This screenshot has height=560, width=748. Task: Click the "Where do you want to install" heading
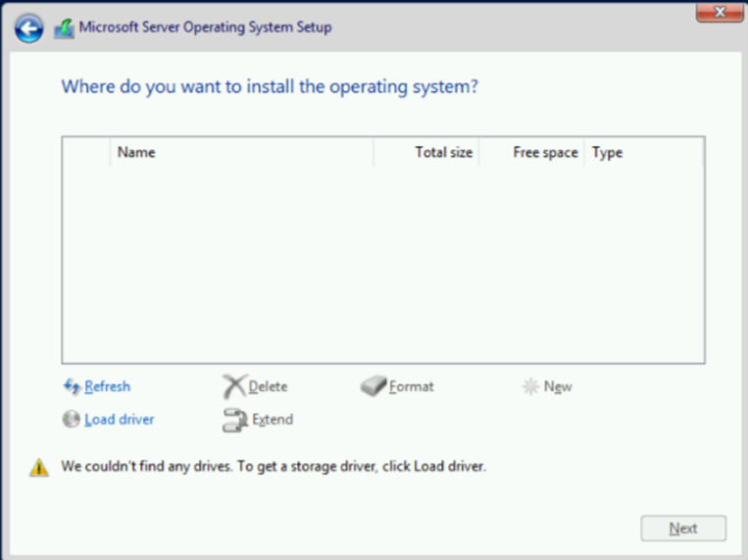click(270, 86)
